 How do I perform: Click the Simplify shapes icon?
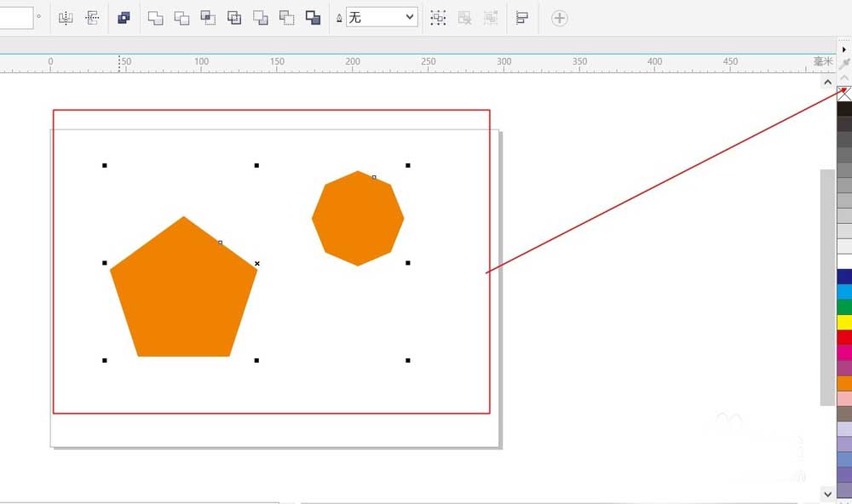coord(234,18)
